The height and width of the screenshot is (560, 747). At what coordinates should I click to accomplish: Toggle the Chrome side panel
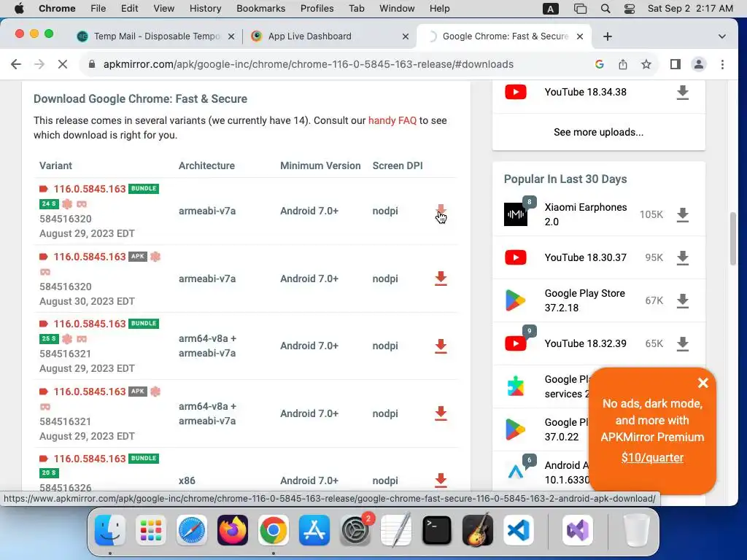tap(675, 64)
